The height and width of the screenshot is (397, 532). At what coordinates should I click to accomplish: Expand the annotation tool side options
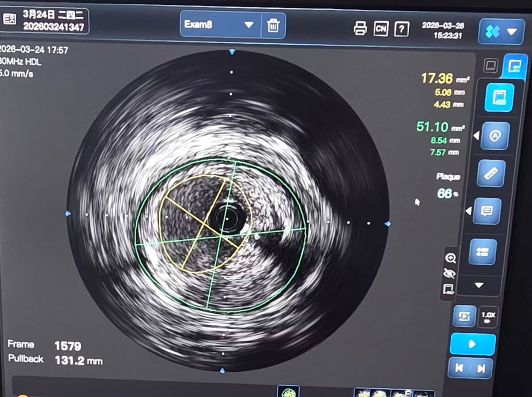[x=468, y=211]
